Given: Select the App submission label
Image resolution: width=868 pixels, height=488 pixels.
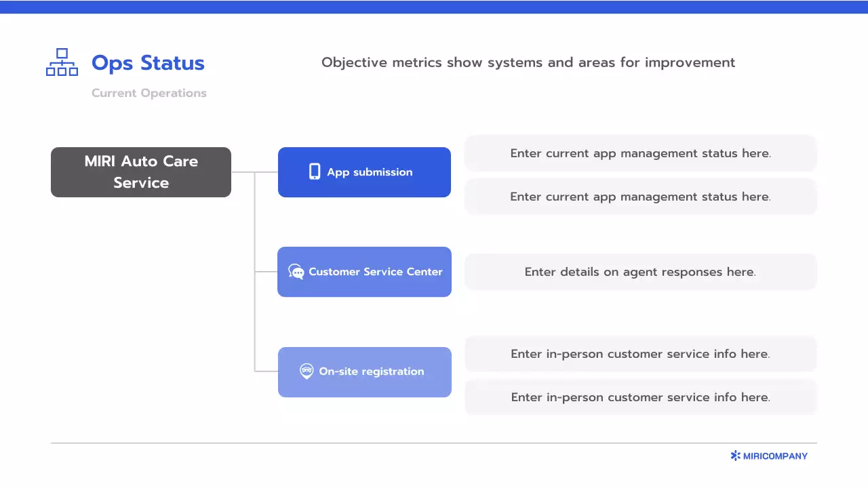Looking at the screenshot, I should [370, 172].
